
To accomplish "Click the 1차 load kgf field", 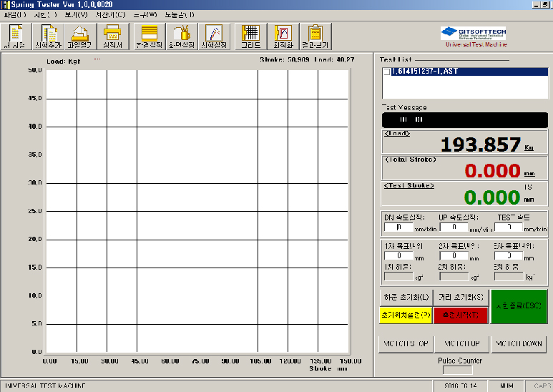I will (398, 276).
